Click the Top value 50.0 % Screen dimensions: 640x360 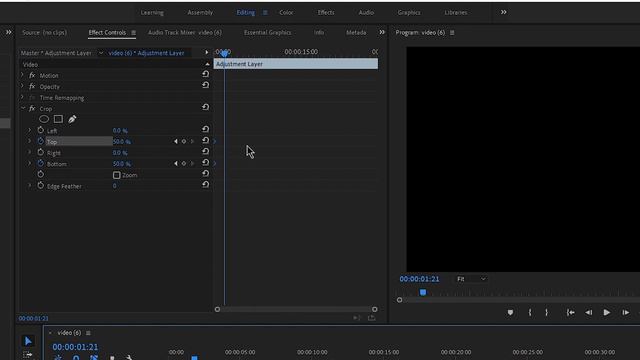pos(122,142)
